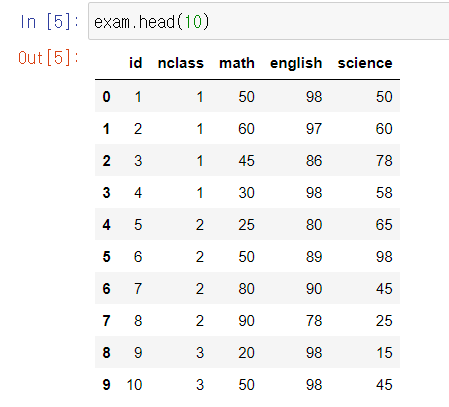Viewport: 449px width, 407px height.
Task: Click math value 90 in index row 7
Action: [246, 321]
